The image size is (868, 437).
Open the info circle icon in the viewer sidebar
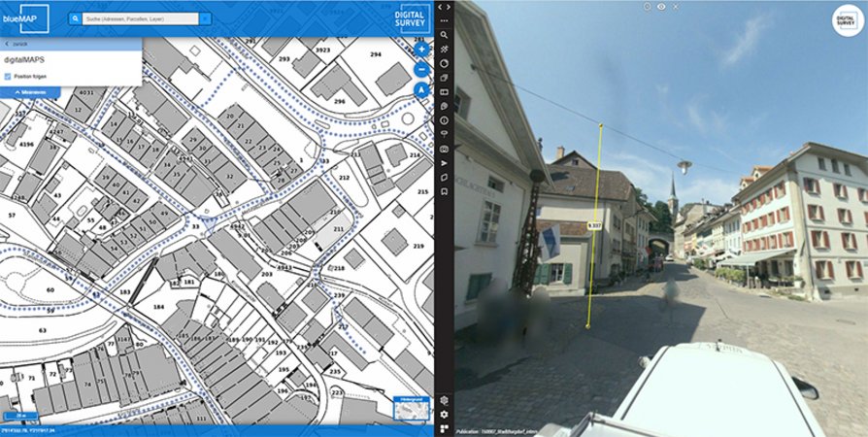coord(444,120)
